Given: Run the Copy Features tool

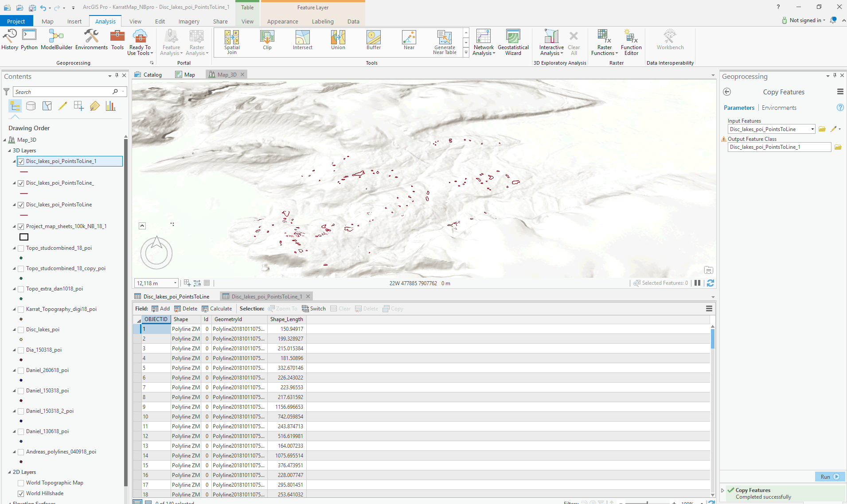Looking at the screenshot, I should click(829, 477).
